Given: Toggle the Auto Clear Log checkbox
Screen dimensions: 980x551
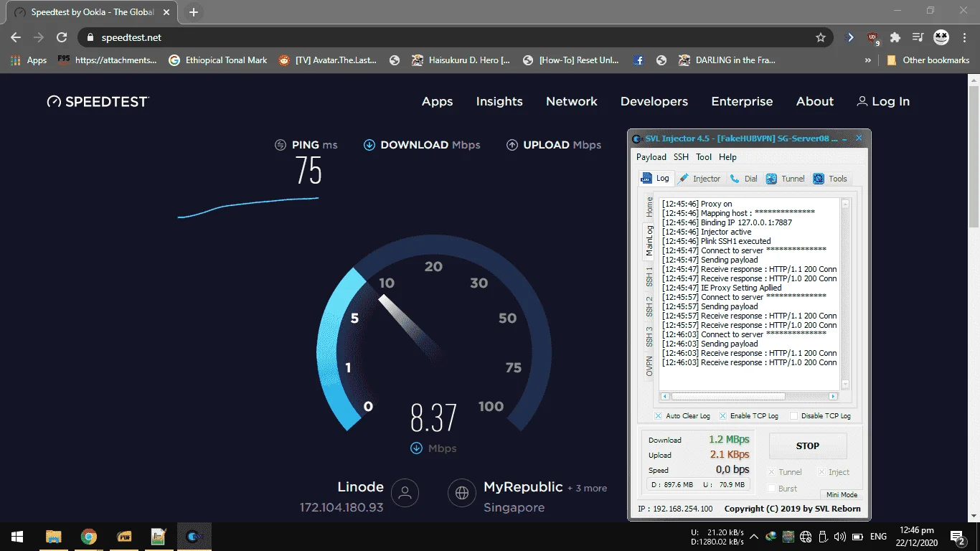Looking at the screenshot, I should tap(658, 416).
